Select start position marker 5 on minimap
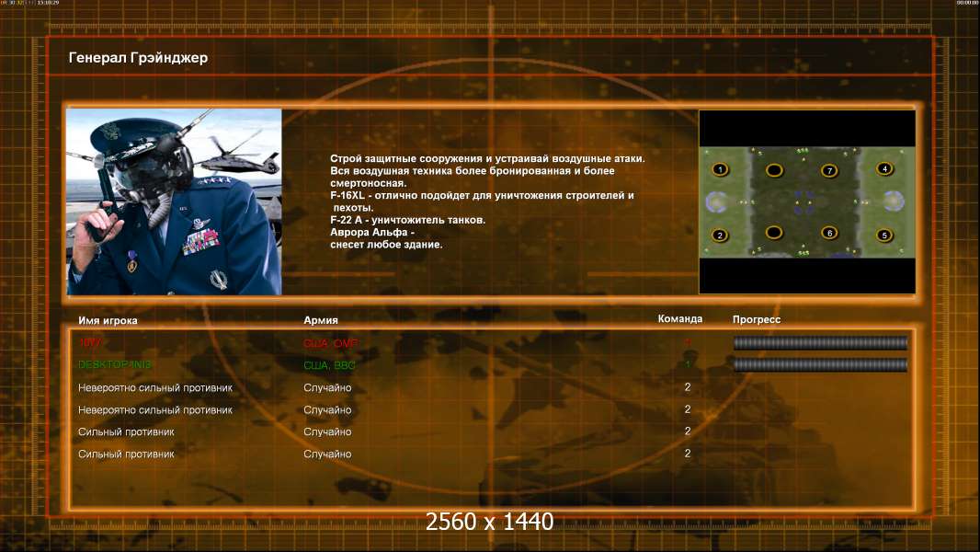 [x=883, y=235]
